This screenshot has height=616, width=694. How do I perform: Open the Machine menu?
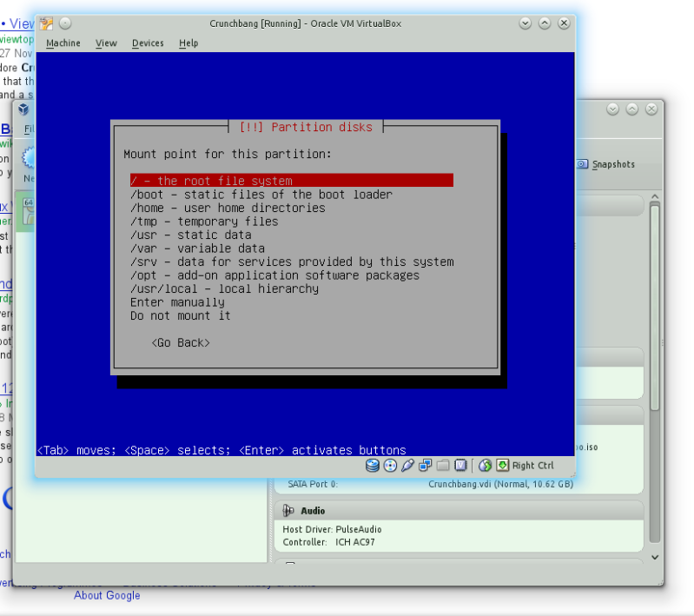tap(63, 43)
